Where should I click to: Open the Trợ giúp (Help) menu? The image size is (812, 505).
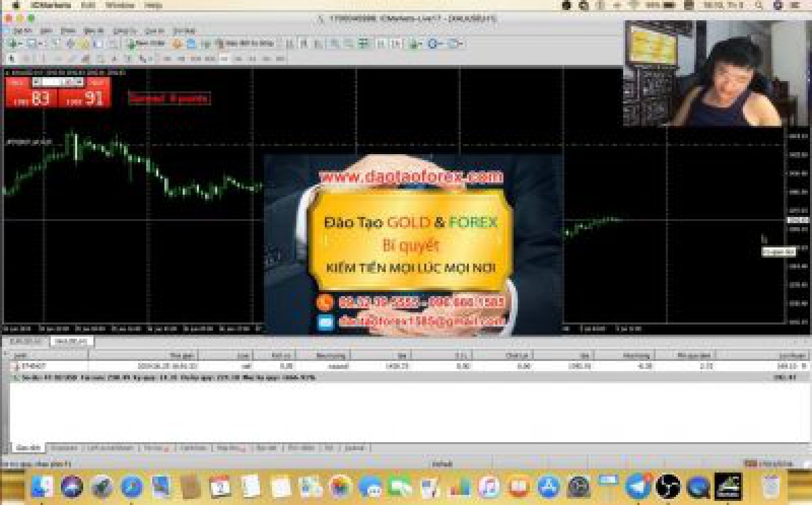(x=184, y=30)
